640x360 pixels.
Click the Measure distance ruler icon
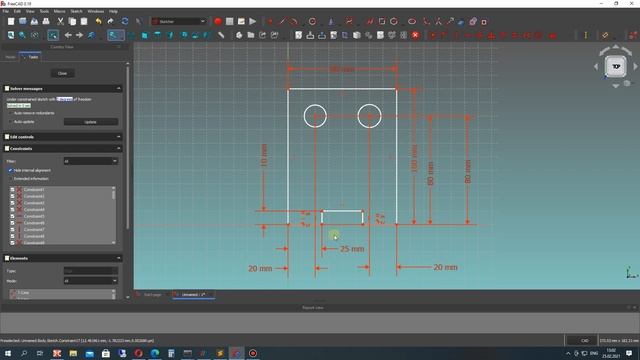tap(221, 36)
